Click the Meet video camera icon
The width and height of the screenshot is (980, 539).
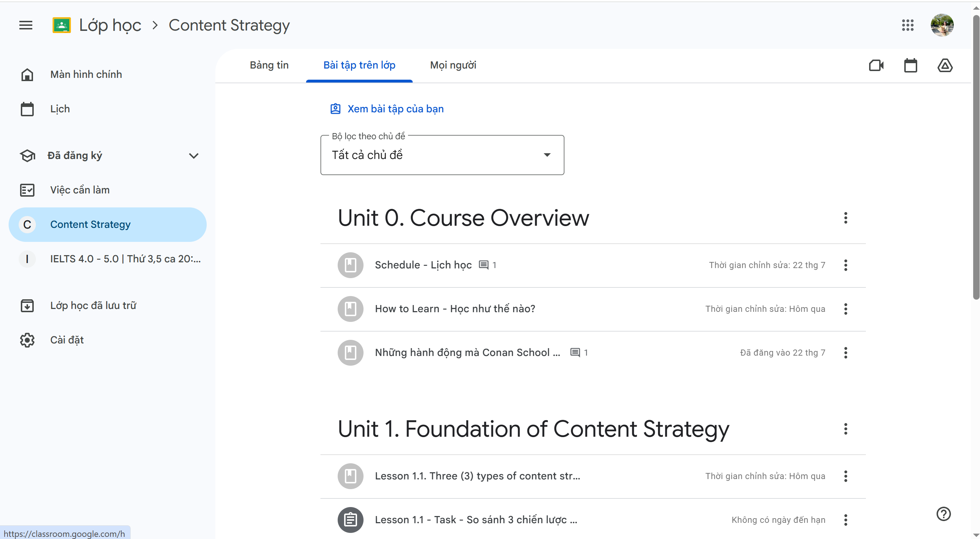[x=876, y=65]
